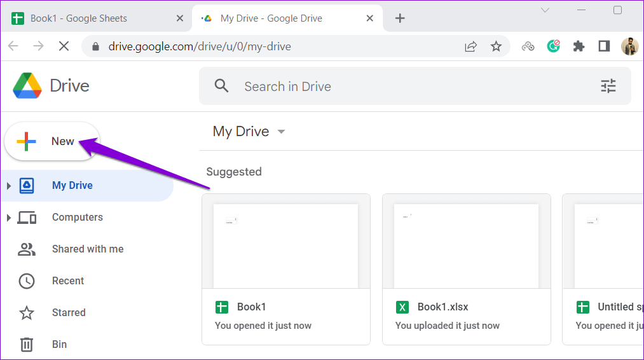The width and height of the screenshot is (644, 360).
Task: Bookmark this page with star icon
Action: click(496, 46)
